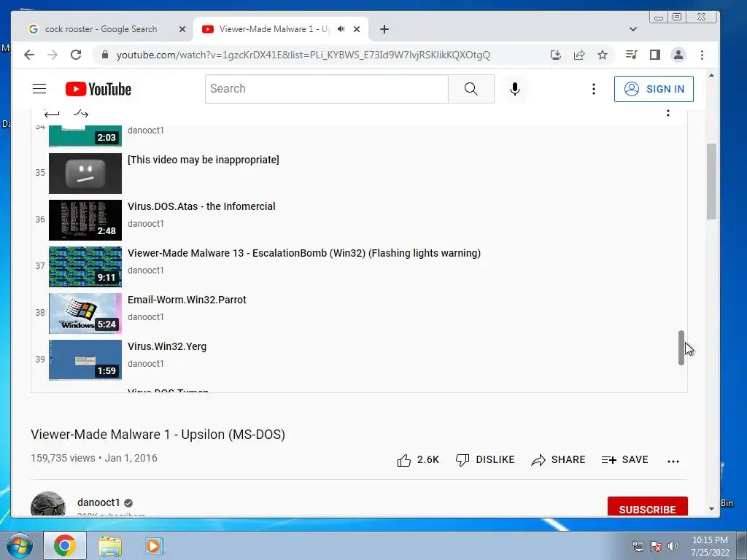
Task: Mute tab via speaker icon on YouTube tab
Action: (x=341, y=29)
